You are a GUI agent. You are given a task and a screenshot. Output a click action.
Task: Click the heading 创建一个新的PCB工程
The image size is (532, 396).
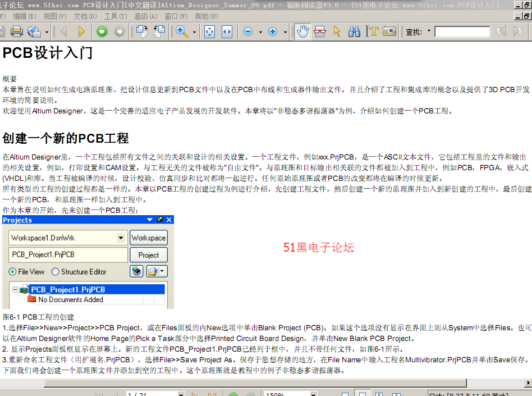(66, 138)
